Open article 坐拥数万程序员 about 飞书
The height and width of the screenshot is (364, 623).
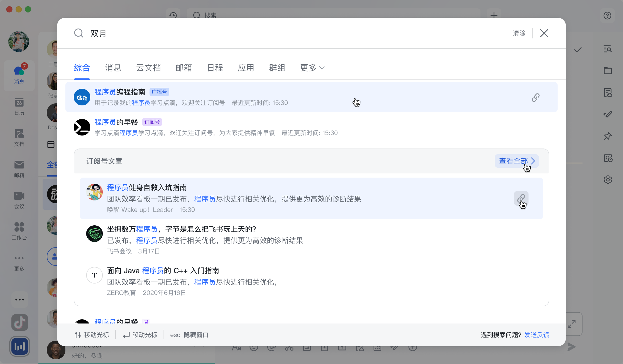tap(311, 240)
